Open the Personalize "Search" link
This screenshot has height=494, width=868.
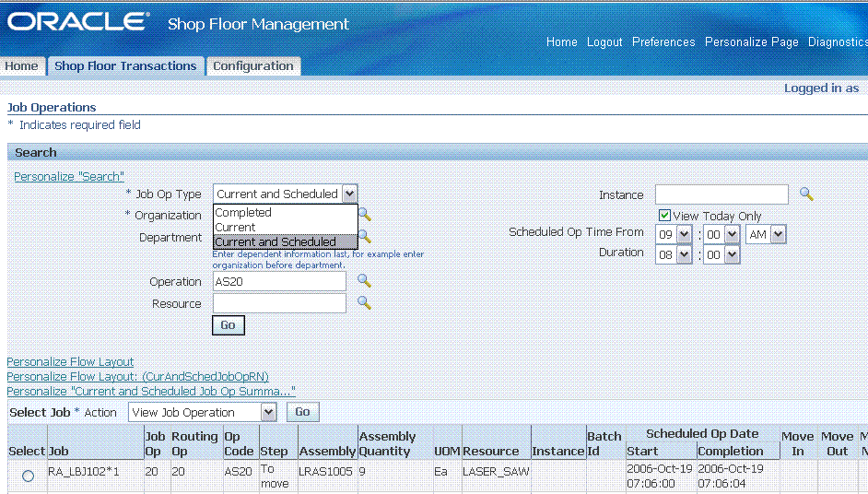tap(69, 176)
